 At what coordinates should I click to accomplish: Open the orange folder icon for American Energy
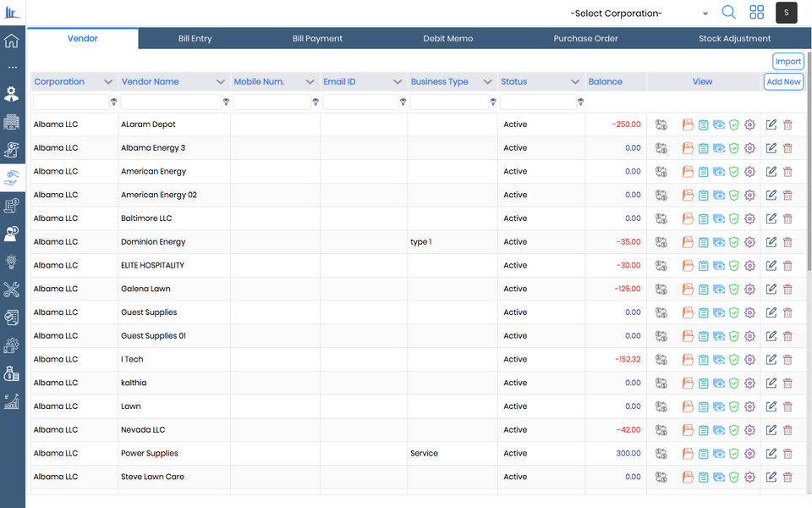pos(688,172)
